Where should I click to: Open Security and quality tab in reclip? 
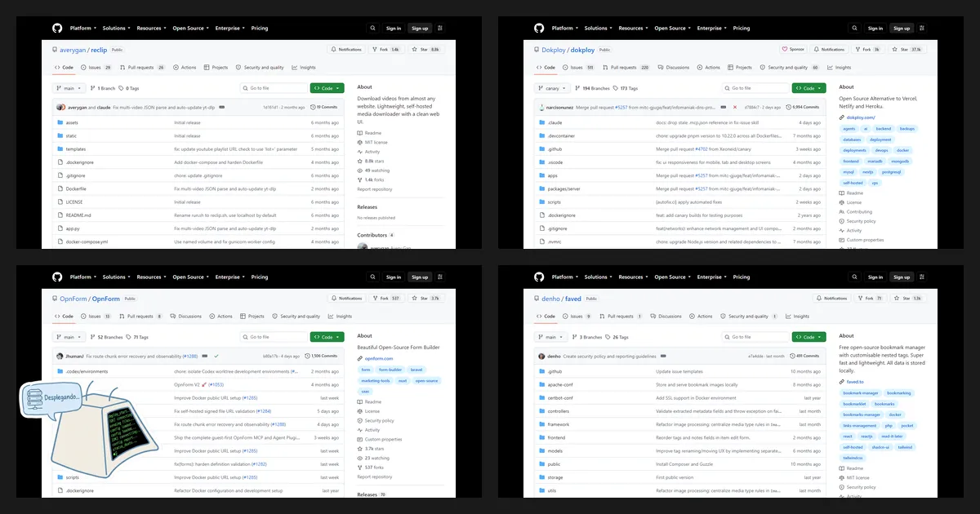[260, 68]
